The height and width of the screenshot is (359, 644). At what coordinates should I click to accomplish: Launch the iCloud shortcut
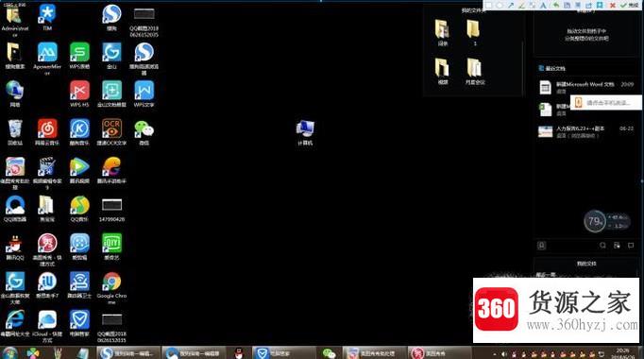click(x=47, y=326)
